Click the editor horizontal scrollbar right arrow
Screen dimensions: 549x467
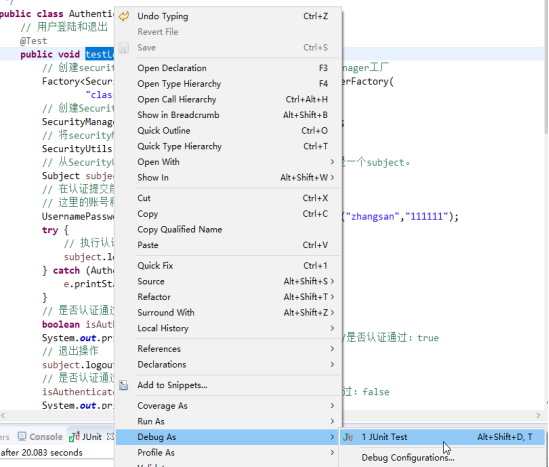coord(538,416)
